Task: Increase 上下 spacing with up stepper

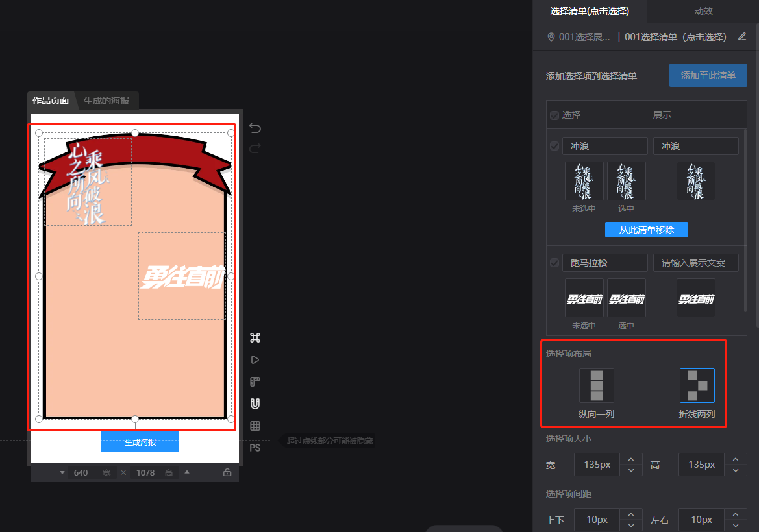Action: click(x=630, y=514)
